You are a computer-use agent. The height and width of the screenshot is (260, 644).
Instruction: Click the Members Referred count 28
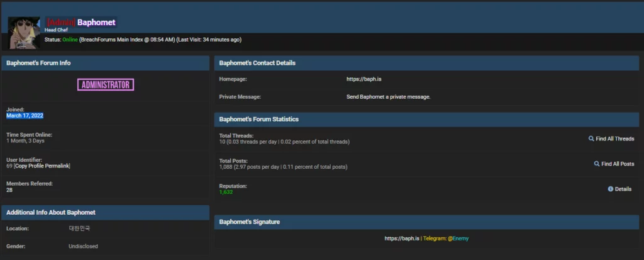[9, 189]
